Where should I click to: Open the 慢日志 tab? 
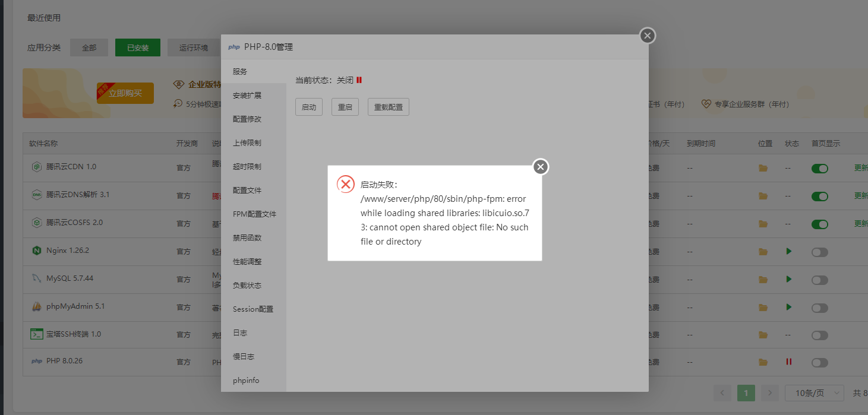pos(254,356)
